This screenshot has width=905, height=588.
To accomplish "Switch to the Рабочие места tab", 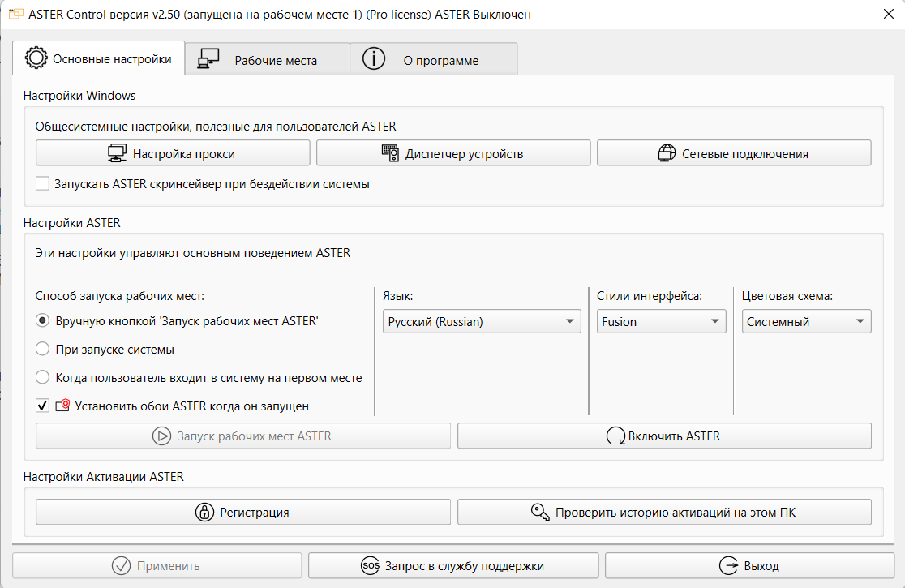I will 268,59.
